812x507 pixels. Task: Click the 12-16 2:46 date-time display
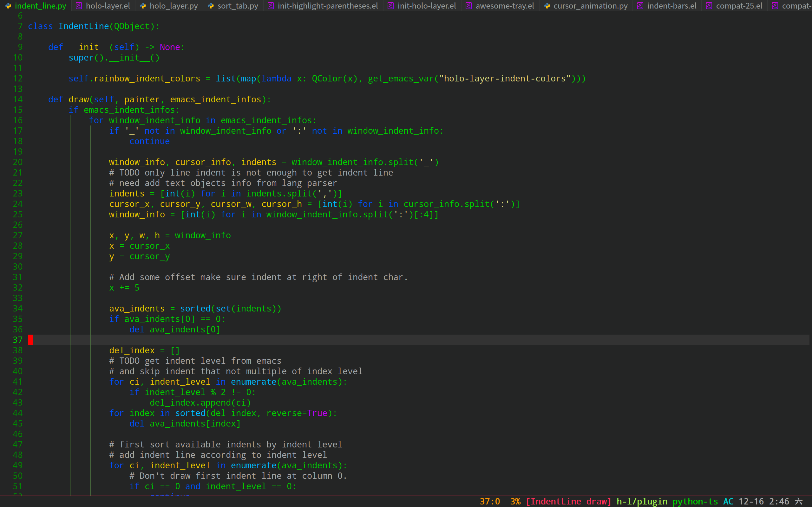[764, 501]
